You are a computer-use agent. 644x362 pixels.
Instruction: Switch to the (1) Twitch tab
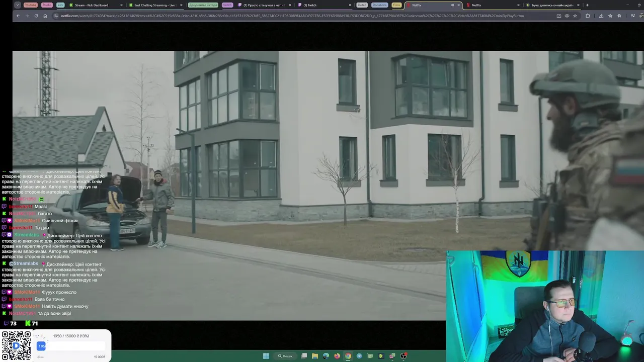pyautogui.click(x=325, y=5)
